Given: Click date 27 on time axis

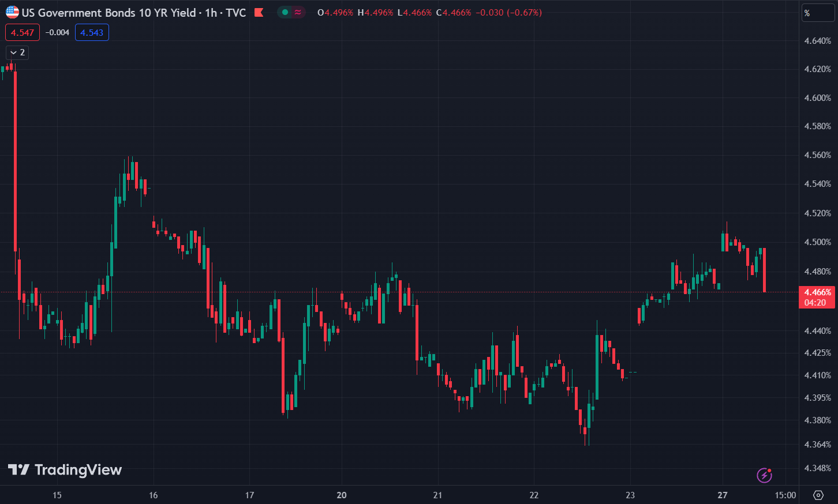Looking at the screenshot, I should 723,495.
